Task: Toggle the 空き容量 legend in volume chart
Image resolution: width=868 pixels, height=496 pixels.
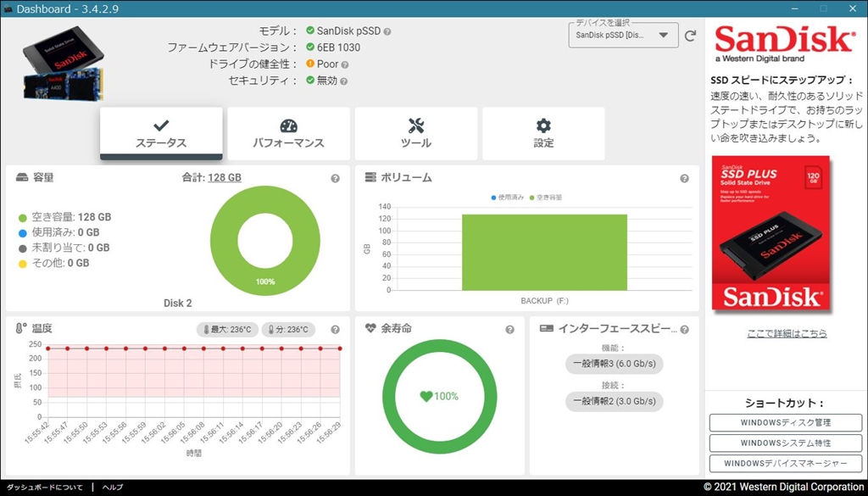Action: 546,198
